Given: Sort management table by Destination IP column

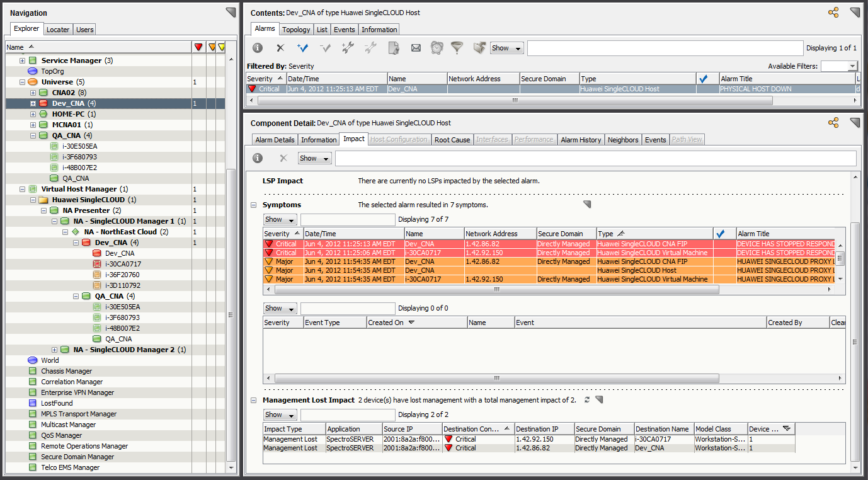Looking at the screenshot, I should click(x=544, y=429).
